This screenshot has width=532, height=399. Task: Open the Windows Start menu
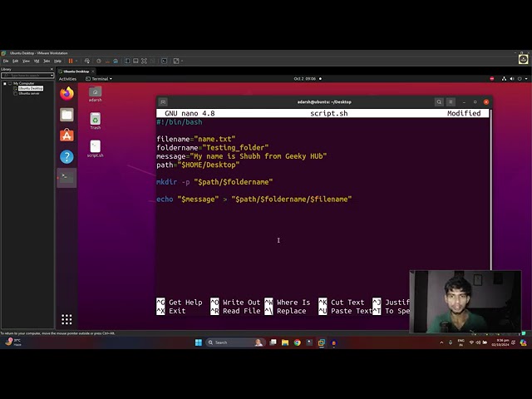199,342
